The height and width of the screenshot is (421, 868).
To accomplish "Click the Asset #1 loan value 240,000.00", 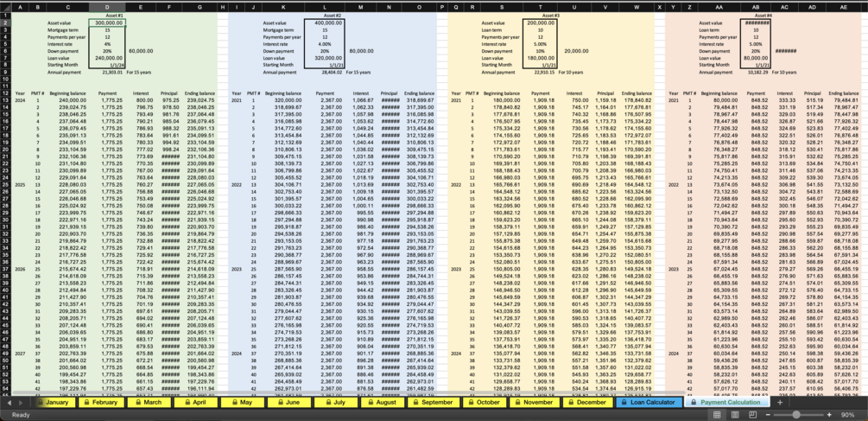I will click(x=107, y=58).
